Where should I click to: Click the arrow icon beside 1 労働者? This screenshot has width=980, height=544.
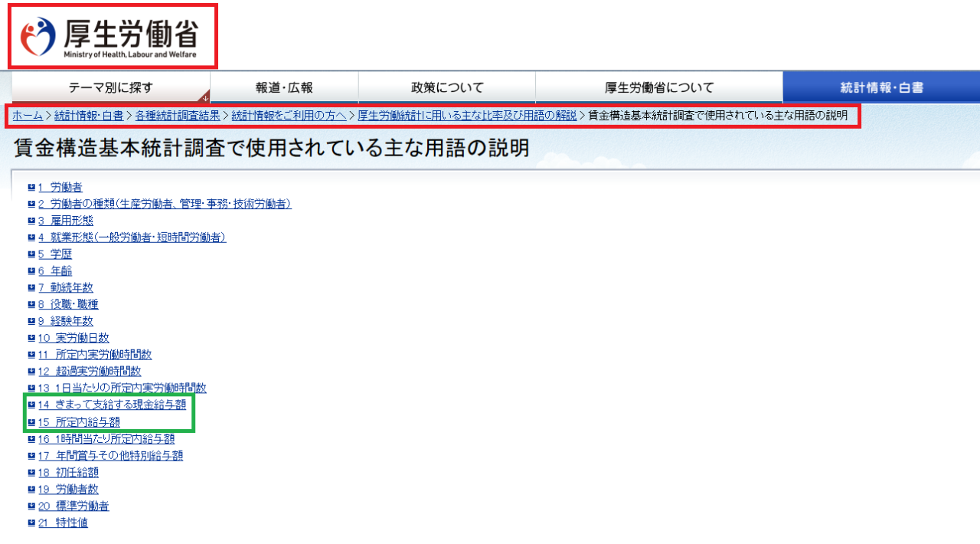click(31, 187)
